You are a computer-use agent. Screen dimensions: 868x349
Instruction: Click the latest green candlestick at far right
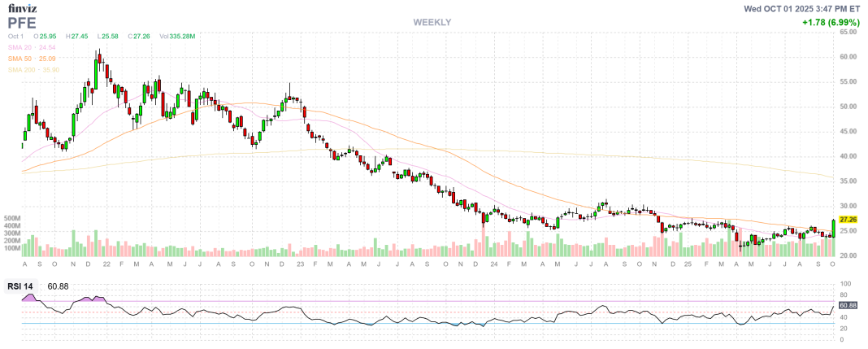coord(833,228)
